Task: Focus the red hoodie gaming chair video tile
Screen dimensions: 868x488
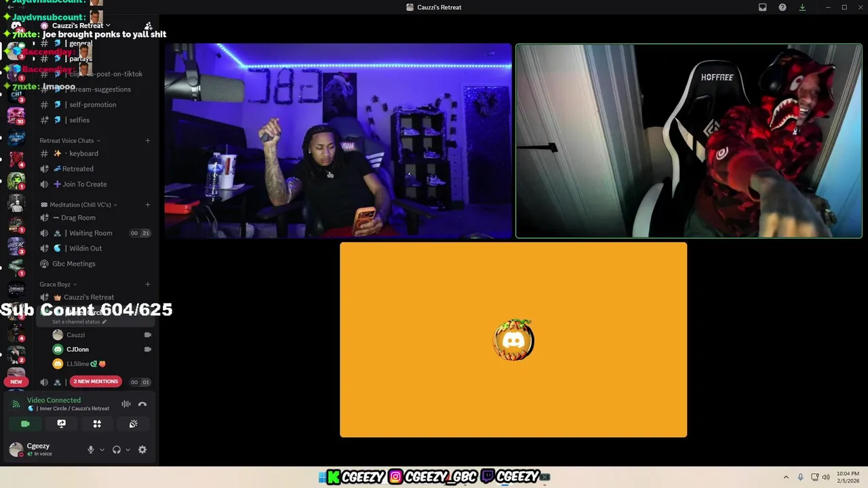Action: click(689, 141)
